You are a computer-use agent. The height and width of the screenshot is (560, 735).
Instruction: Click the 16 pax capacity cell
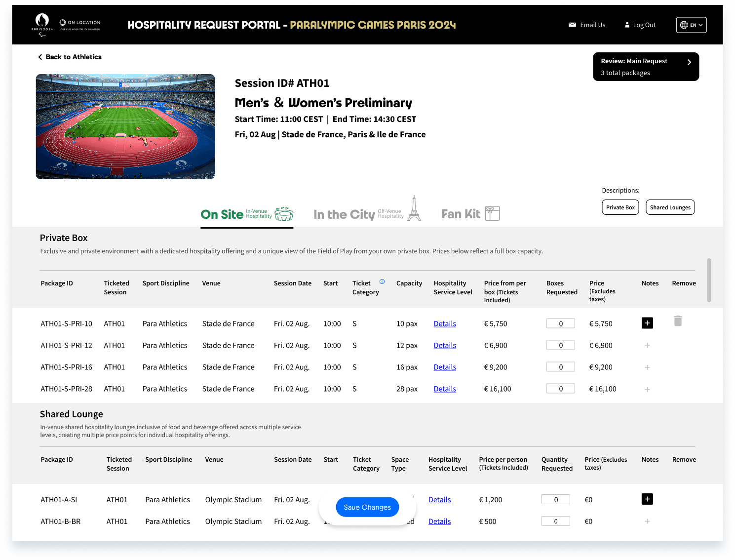(407, 367)
